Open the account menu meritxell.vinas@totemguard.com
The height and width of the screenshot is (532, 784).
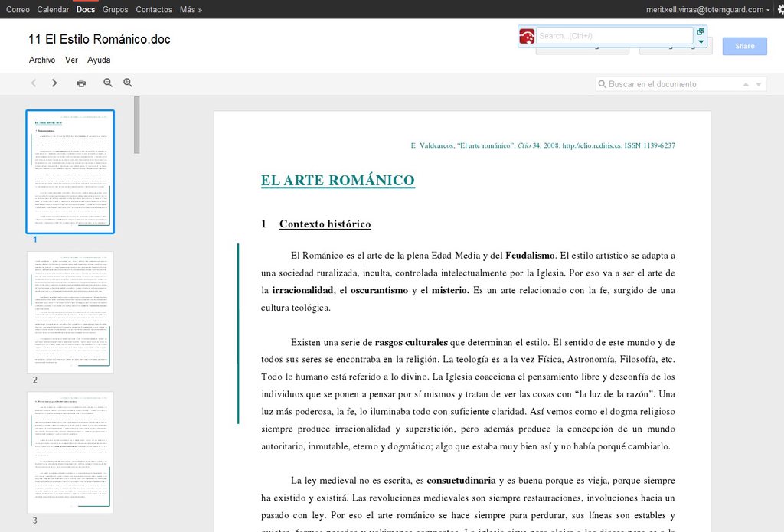pyautogui.click(x=707, y=9)
